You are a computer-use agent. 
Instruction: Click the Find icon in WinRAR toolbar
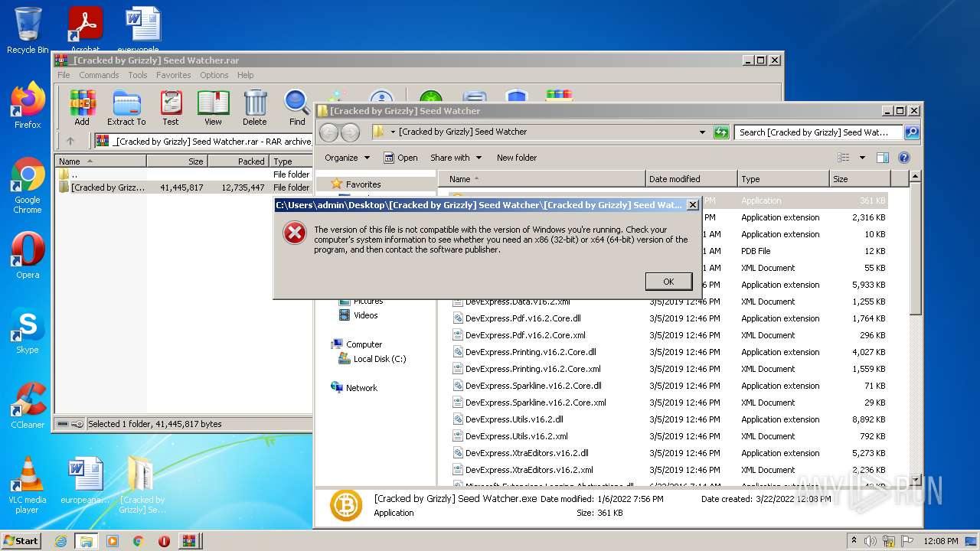(297, 108)
